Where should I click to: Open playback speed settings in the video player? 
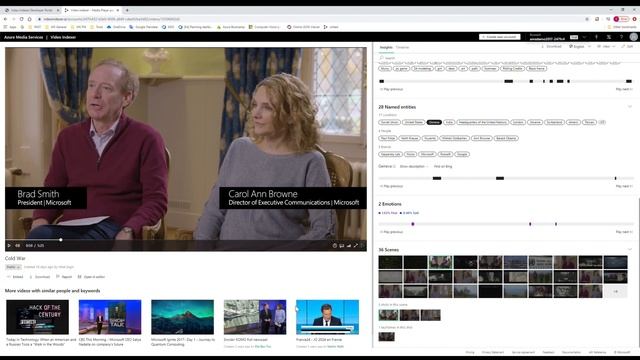pos(335,245)
